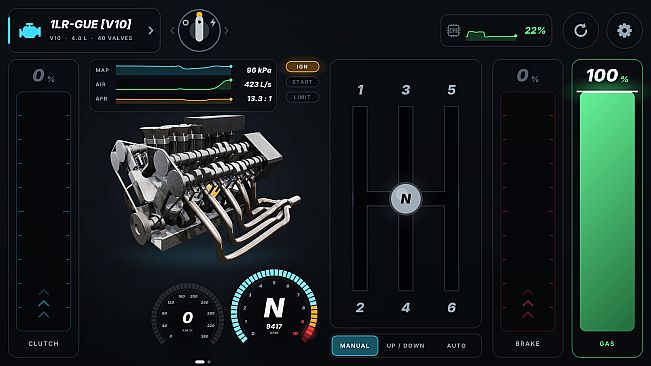Switch to next ignition mode arrow

(226, 31)
